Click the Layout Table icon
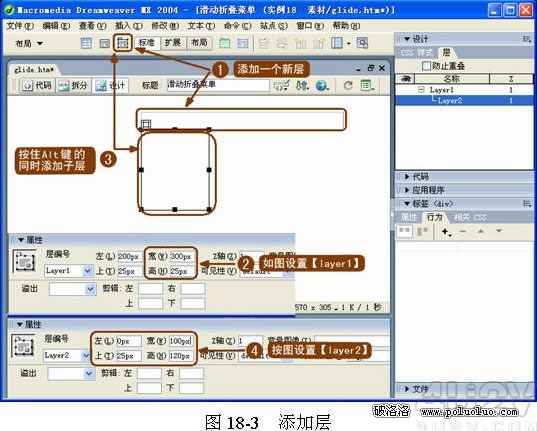This screenshot has height=431, width=537. pos(225,43)
